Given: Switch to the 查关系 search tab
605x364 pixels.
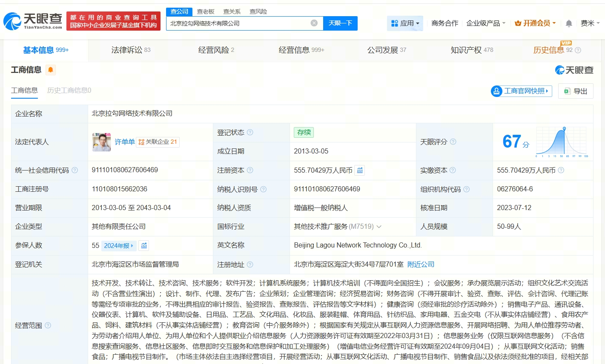Looking at the screenshot, I should pos(232,11).
